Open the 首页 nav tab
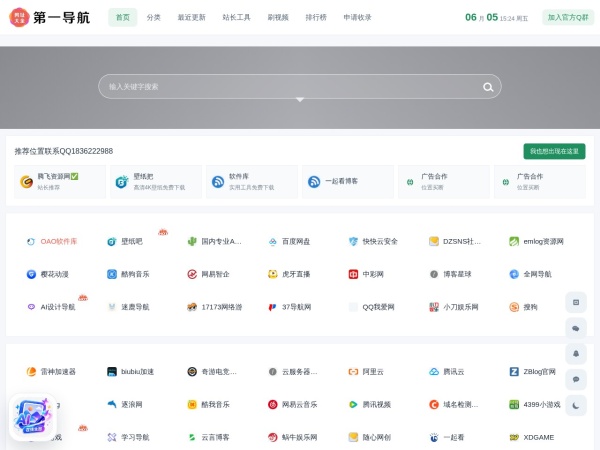Screen dimensions: 600x450 coord(122,17)
